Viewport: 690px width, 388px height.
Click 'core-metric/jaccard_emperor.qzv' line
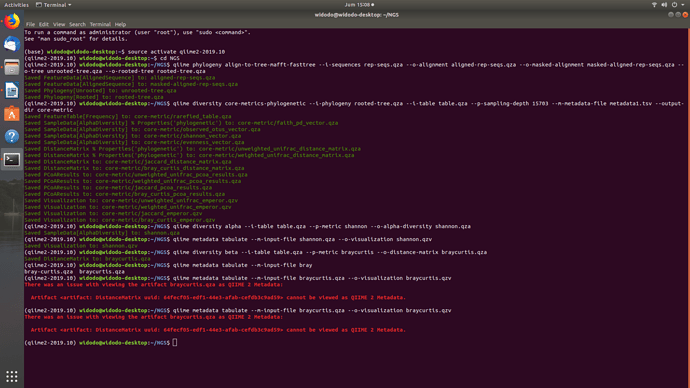click(113, 213)
